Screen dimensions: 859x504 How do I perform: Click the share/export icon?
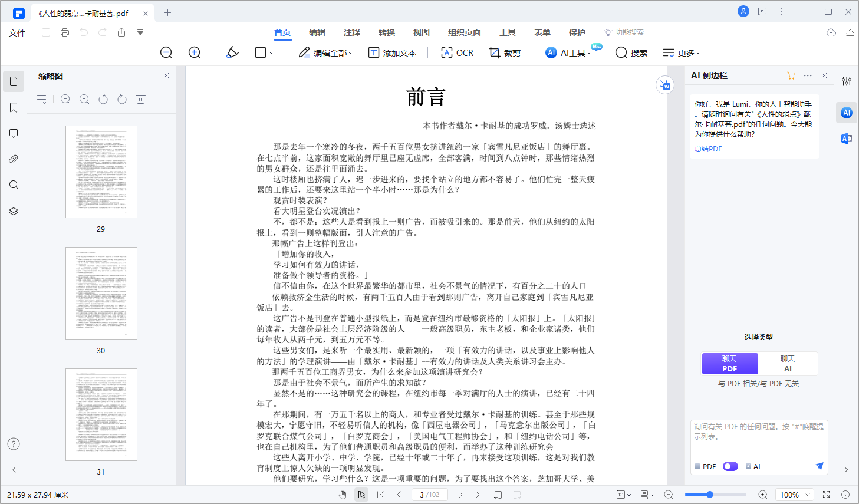coord(121,32)
